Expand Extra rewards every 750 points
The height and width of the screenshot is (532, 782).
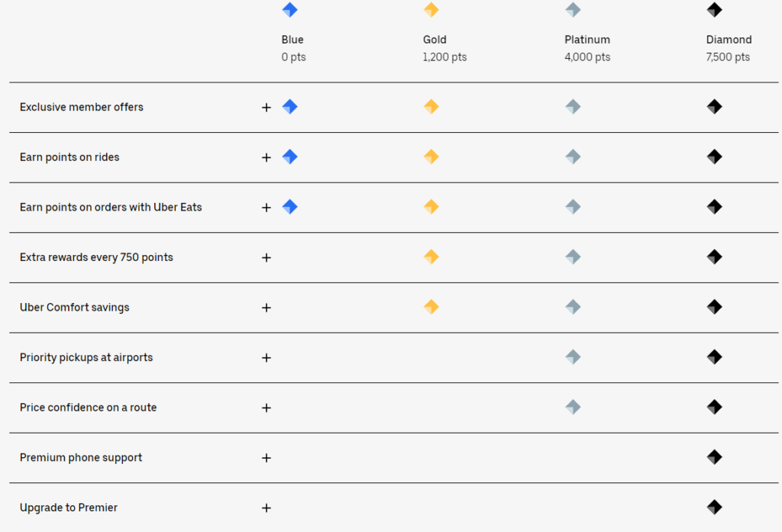click(267, 257)
